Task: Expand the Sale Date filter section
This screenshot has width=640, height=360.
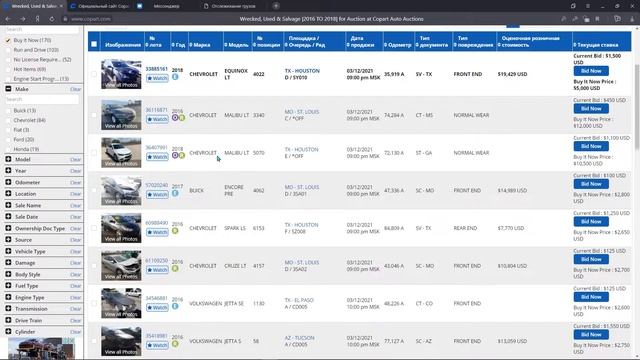Action: tap(8, 217)
